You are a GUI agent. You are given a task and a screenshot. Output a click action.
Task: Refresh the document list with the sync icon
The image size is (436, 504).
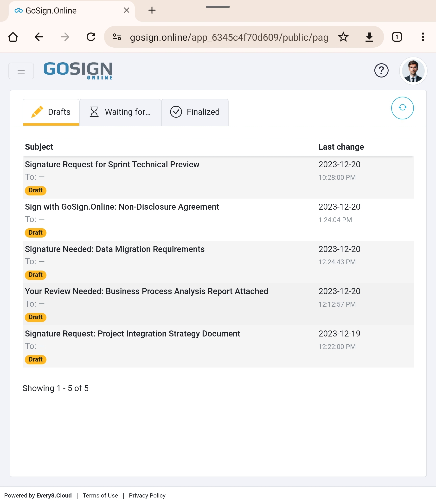tap(402, 108)
